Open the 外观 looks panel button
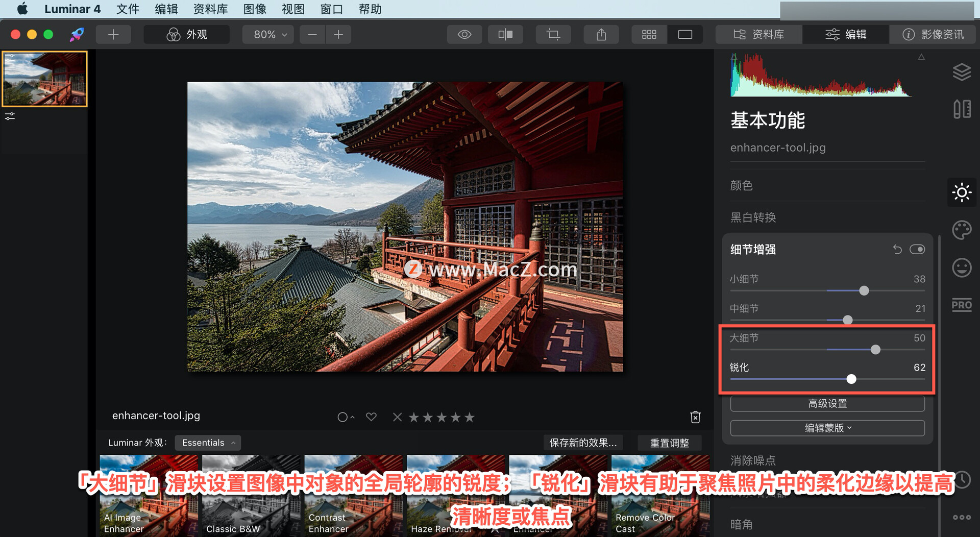The width and height of the screenshot is (980, 537). (x=186, y=34)
